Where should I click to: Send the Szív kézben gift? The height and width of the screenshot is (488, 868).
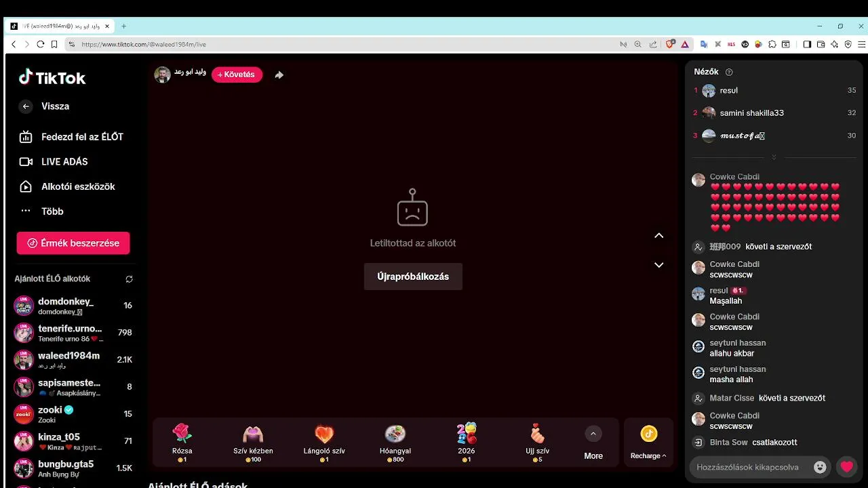coord(253,443)
